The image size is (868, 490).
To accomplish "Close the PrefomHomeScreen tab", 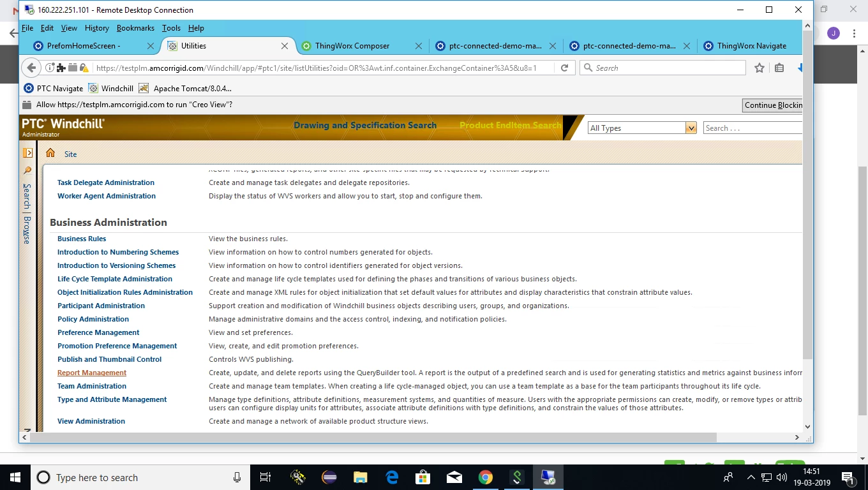I will pyautogui.click(x=151, y=46).
